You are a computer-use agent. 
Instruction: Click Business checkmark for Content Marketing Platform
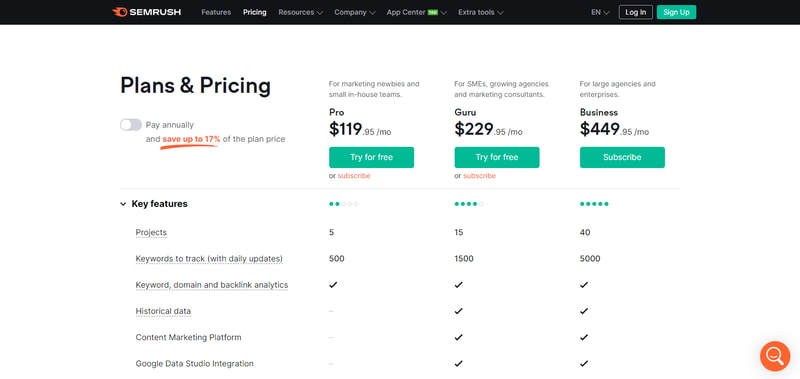(x=584, y=337)
